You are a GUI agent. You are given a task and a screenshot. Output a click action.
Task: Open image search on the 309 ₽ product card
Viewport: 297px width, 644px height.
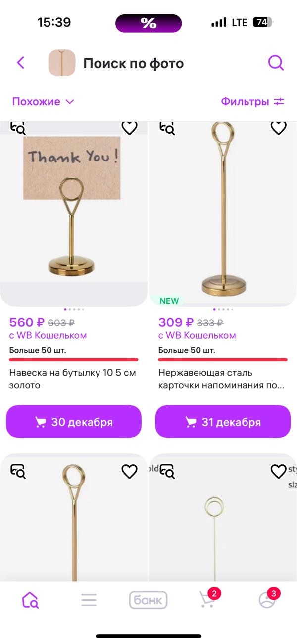point(167,128)
